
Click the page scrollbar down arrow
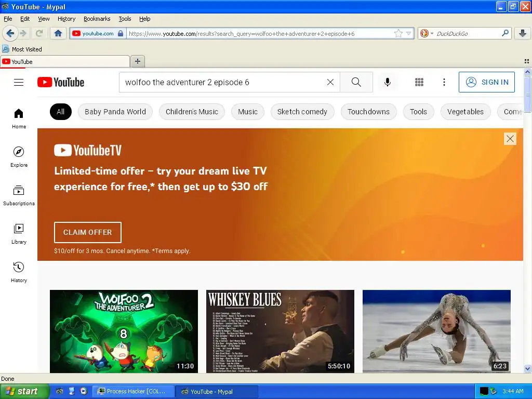(527, 368)
